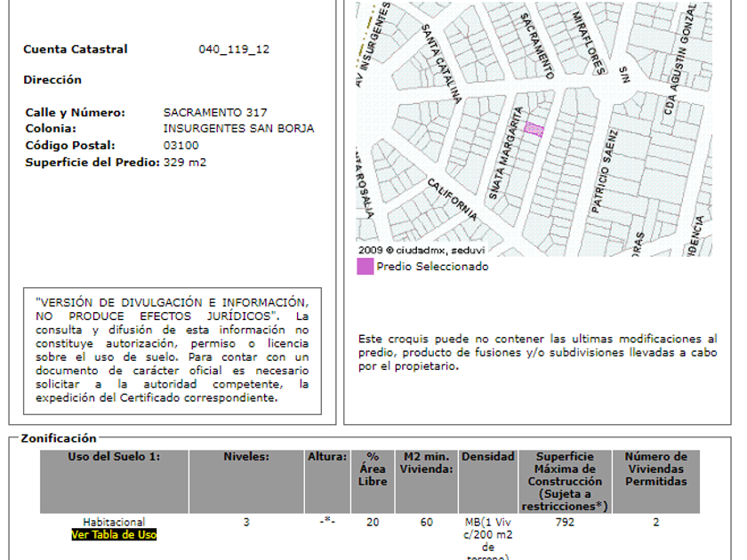Click the PATRICIO SAENZ street label on map
The image size is (747, 560).
pos(604,171)
